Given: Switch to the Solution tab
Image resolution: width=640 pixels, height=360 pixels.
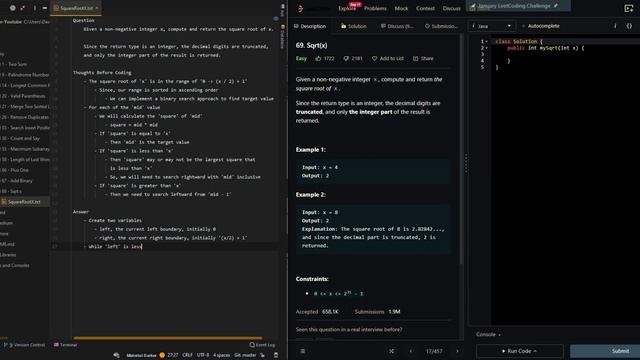Looking at the screenshot, I should [354, 26].
